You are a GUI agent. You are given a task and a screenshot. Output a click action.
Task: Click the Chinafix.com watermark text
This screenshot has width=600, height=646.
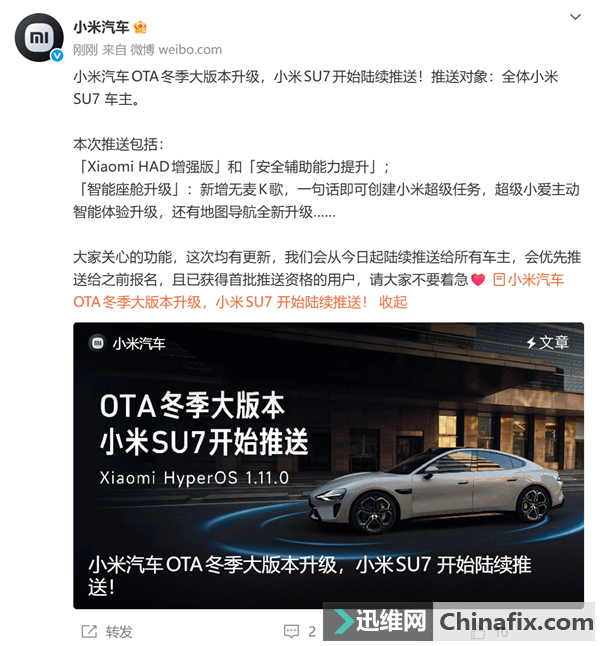coord(516,622)
